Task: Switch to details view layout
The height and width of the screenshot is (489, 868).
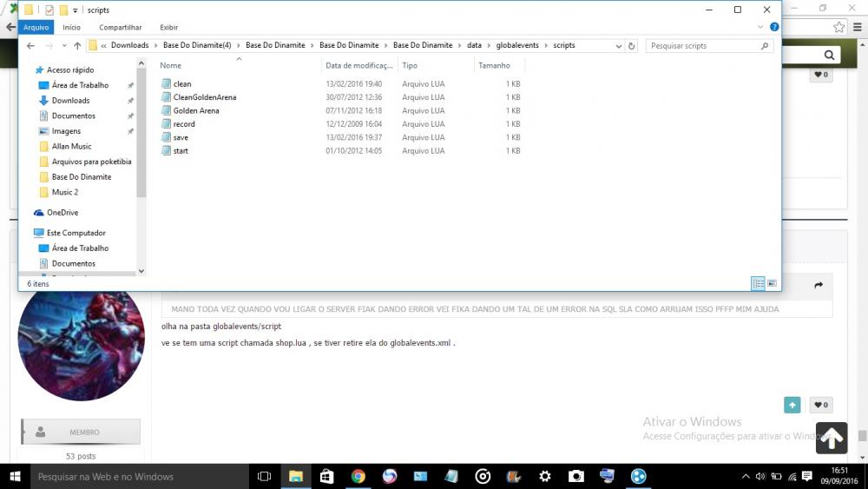Action: point(758,283)
